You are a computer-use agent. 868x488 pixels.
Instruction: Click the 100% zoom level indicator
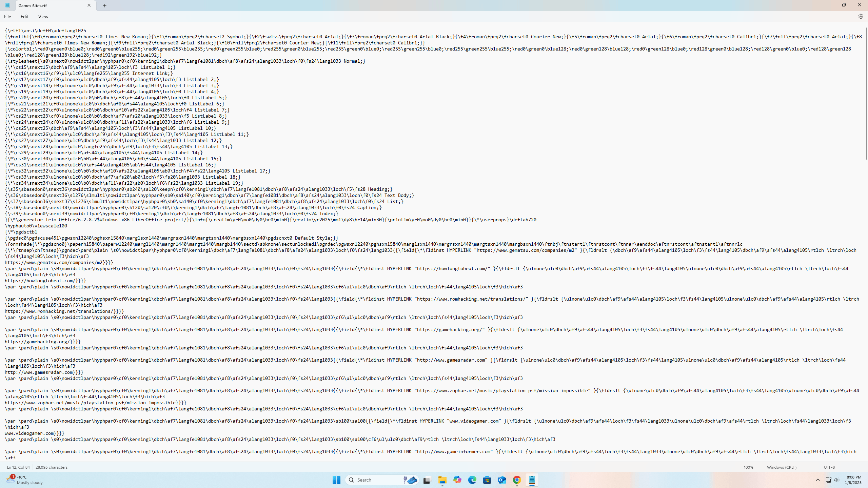point(748,467)
